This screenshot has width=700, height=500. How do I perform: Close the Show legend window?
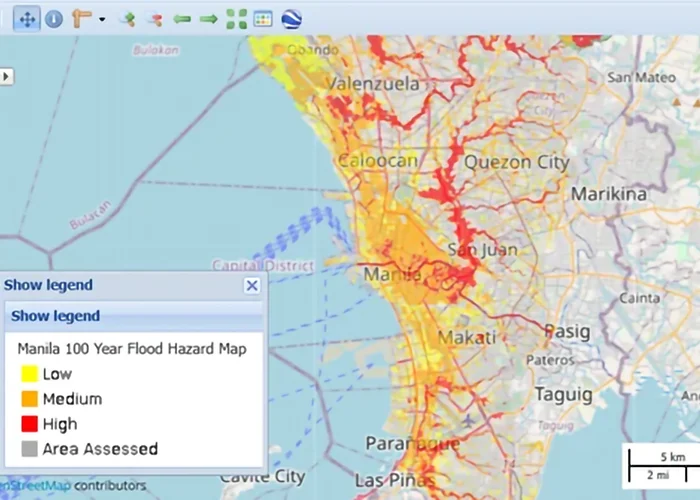[x=252, y=285]
